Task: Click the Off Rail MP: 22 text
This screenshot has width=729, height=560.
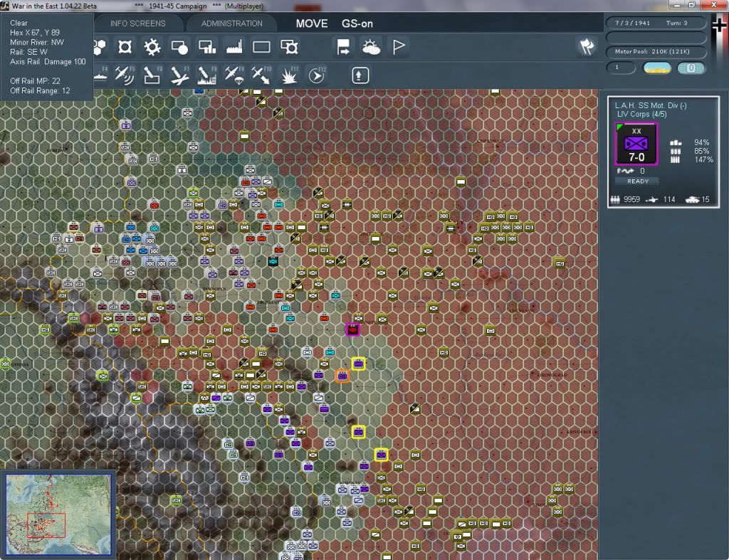Action: (35, 81)
